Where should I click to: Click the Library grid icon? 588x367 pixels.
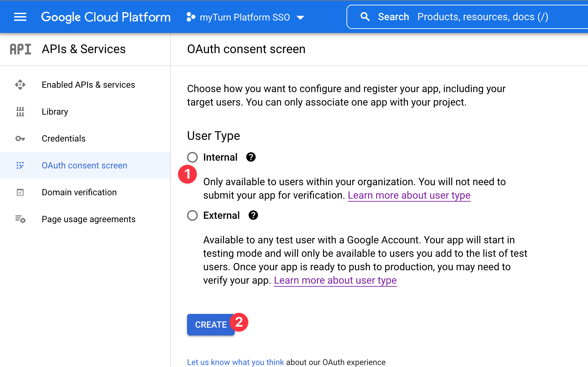click(x=20, y=112)
